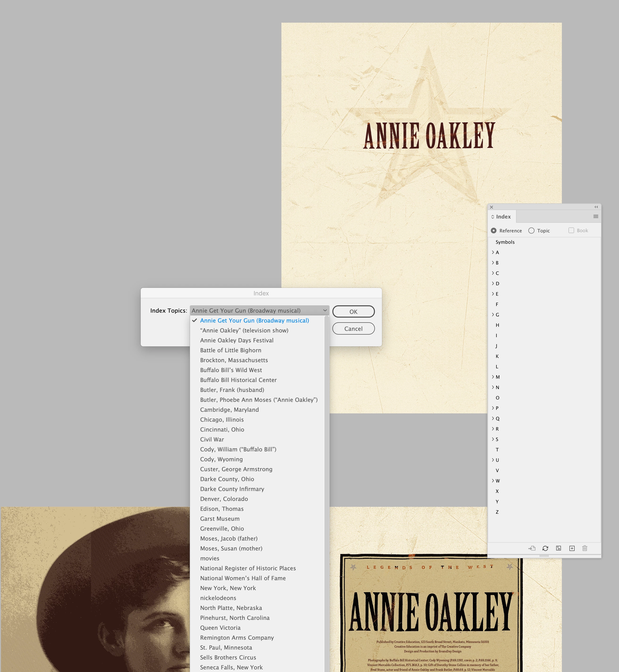The width and height of the screenshot is (619, 672).
Task: Choose Buffalo Bill's Wild West topic
Action: pos(231,370)
